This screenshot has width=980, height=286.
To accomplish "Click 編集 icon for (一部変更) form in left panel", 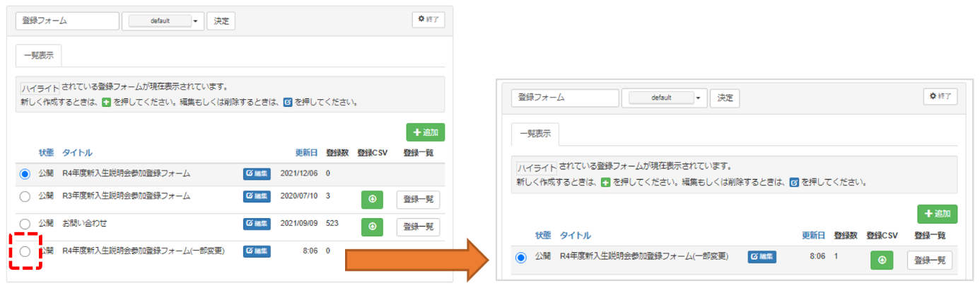I will [257, 251].
